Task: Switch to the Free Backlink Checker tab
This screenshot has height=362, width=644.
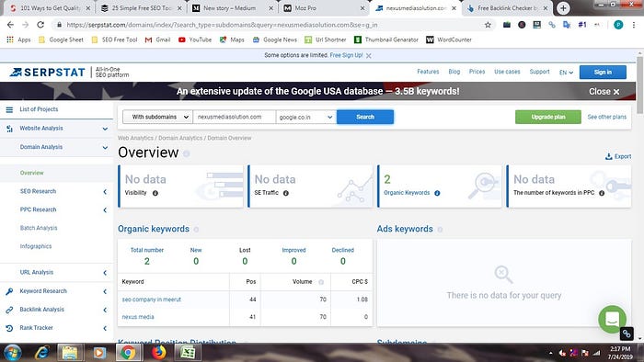Action: [x=508, y=7]
